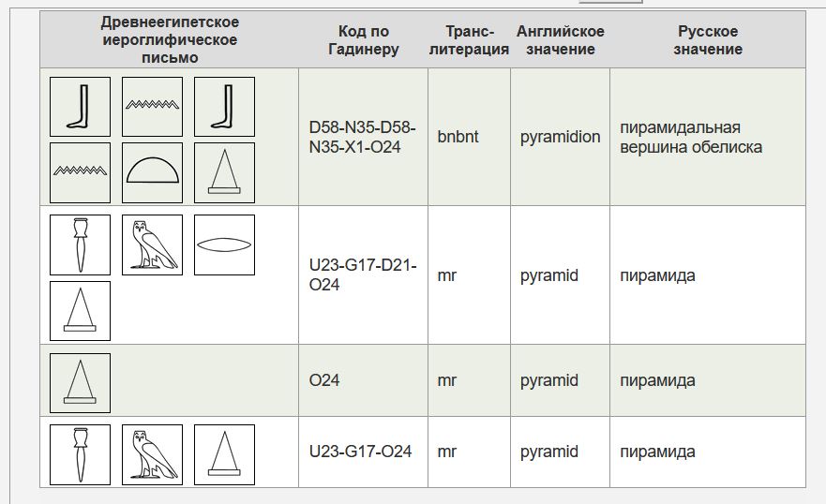The width and height of the screenshot is (826, 504).
Task: Select the lone pyramid glyph in the O24 row
Action: [x=80, y=383]
